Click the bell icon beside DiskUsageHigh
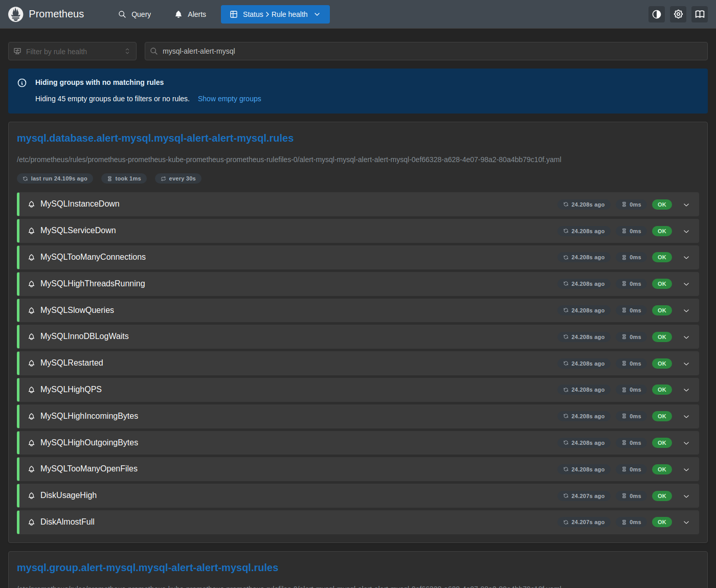Viewport: 716px width, 588px height. pyautogui.click(x=31, y=496)
